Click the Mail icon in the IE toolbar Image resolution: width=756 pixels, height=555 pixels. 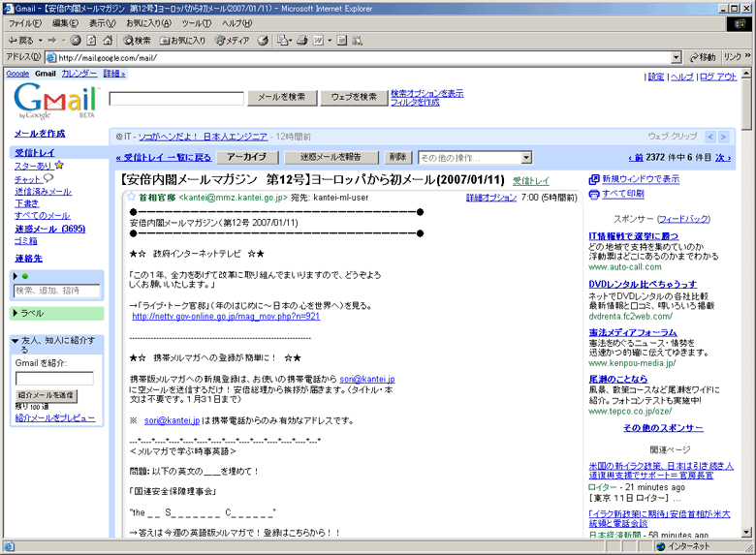pos(284,41)
